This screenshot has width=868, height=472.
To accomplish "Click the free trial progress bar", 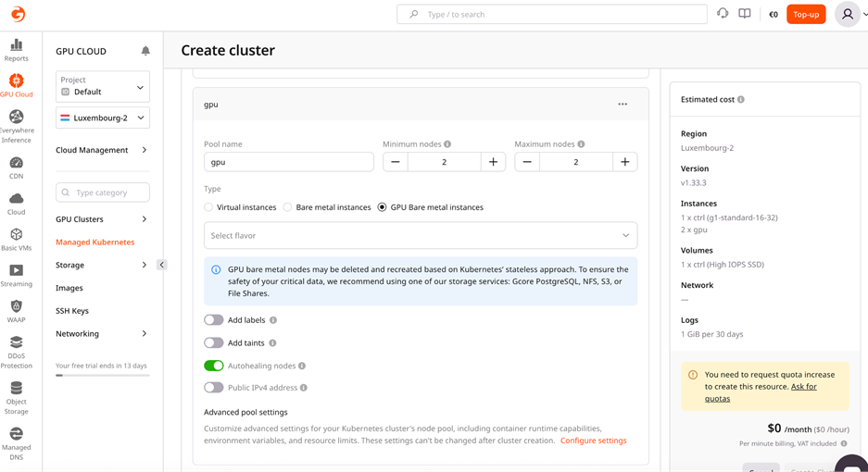I will [x=103, y=375].
